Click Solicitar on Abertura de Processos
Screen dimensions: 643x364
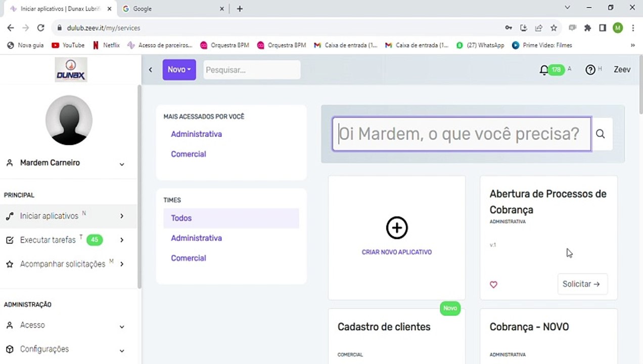[582, 284]
